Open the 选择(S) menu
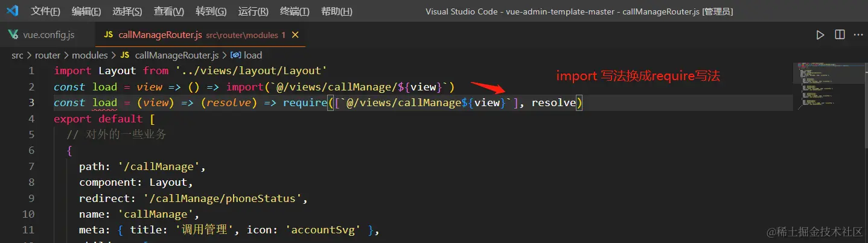The height and width of the screenshot is (243, 868). (127, 11)
